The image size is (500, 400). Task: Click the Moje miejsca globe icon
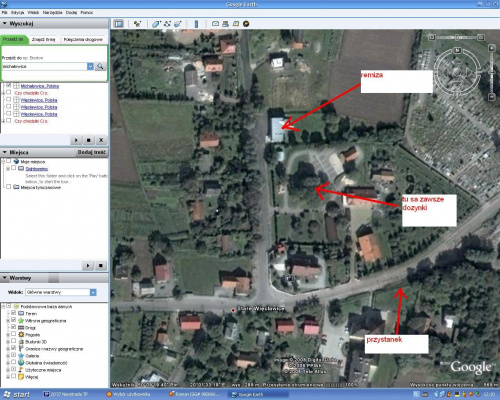(16, 162)
